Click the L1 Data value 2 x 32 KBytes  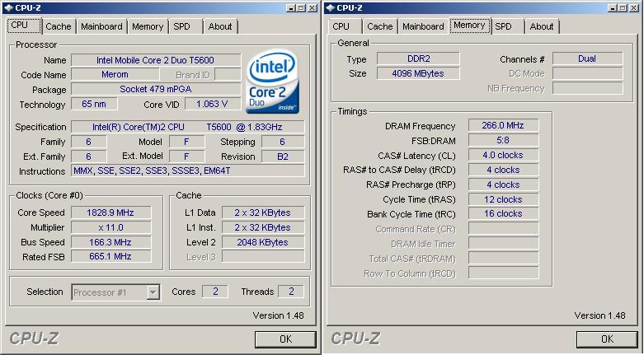pos(263,213)
